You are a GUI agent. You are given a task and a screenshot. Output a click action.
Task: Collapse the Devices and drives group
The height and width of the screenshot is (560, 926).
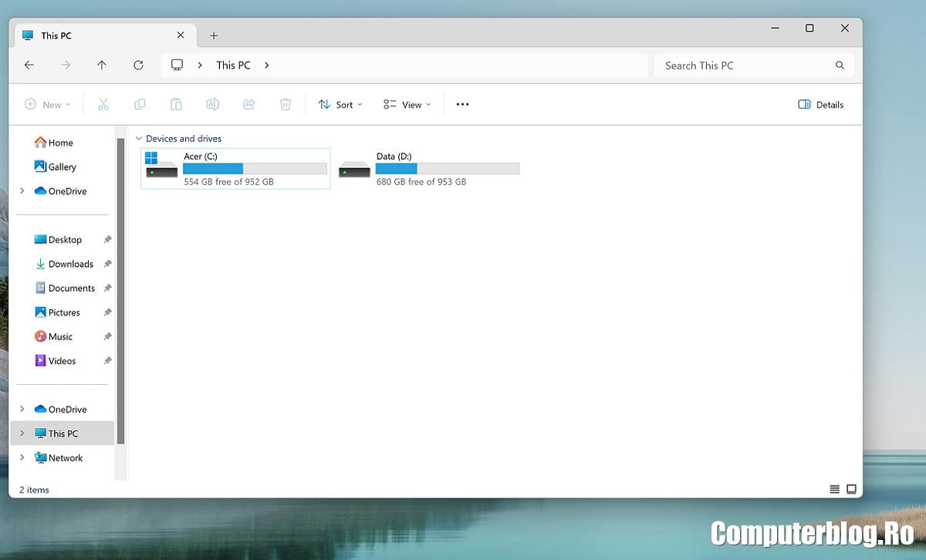tap(139, 139)
